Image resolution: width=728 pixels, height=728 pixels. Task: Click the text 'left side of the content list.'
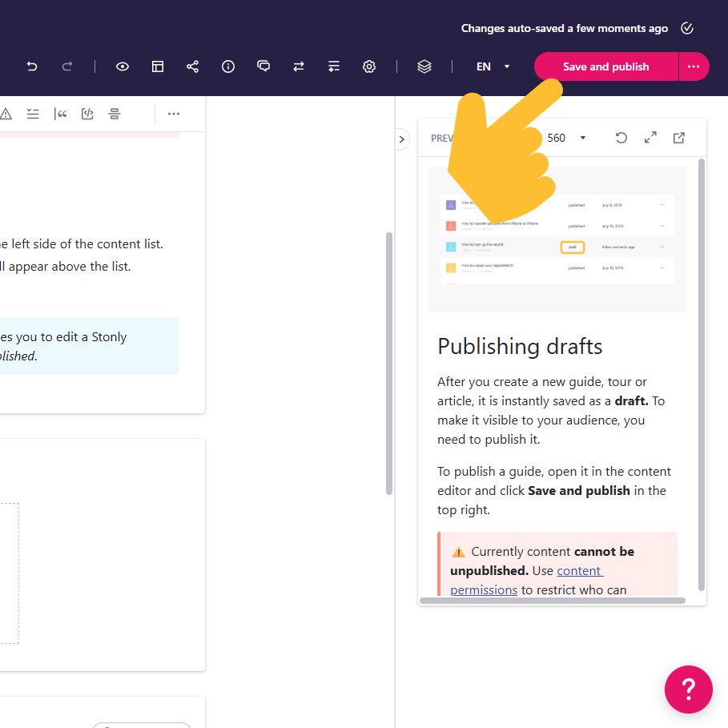pyautogui.click(x=87, y=243)
